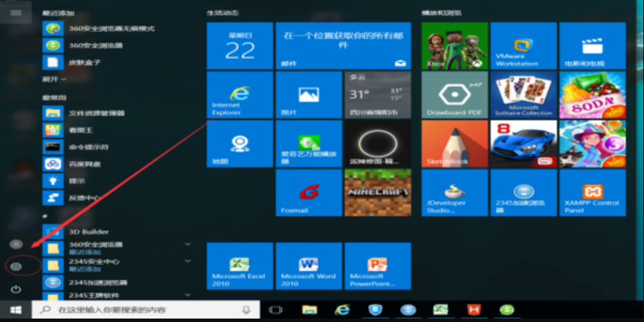Click the user account avatar icon
Image resolution: width=644 pixels, height=322 pixels.
16,244
